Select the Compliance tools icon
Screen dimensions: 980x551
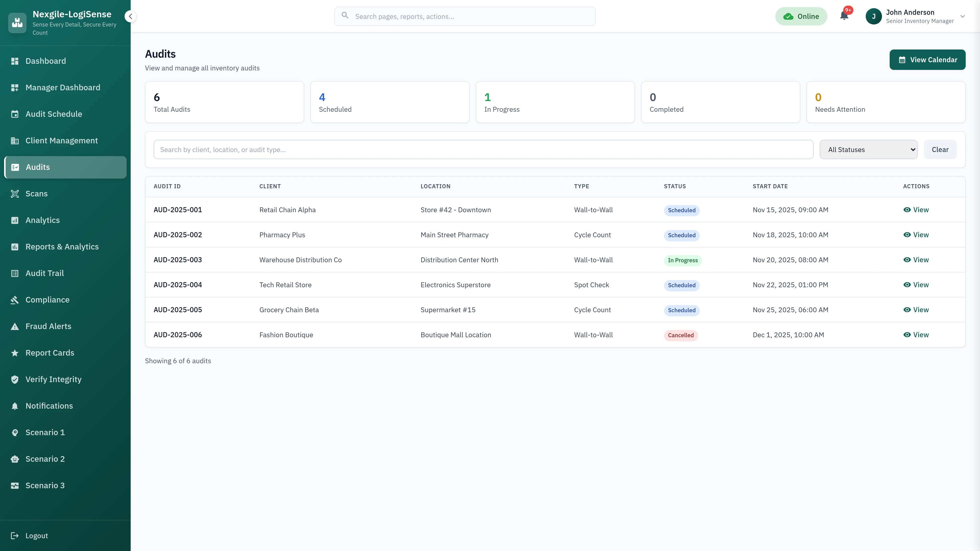pyautogui.click(x=15, y=300)
